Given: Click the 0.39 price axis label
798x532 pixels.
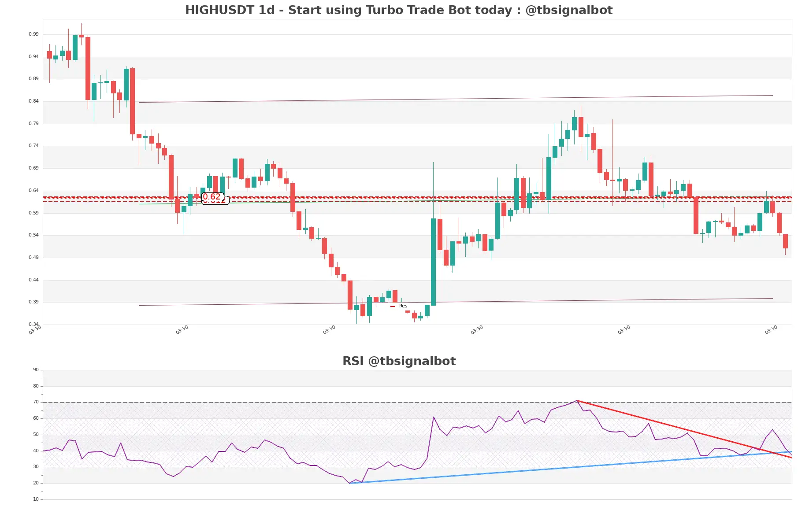Looking at the screenshot, I should pyautogui.click(x=34, y=302).
